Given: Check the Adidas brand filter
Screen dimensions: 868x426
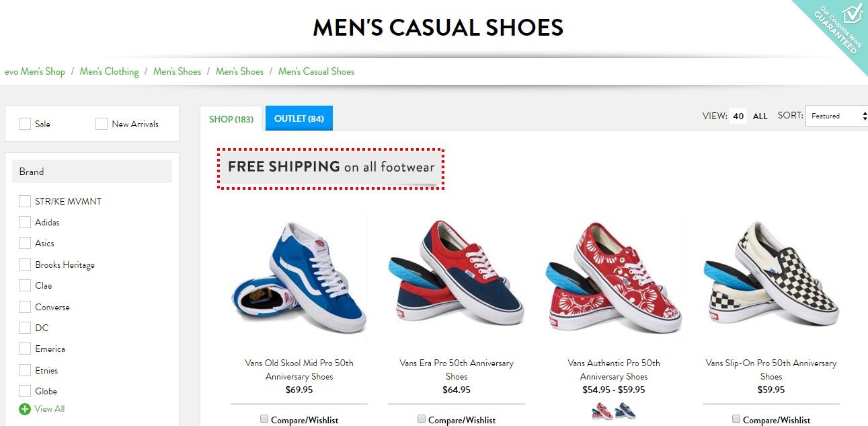Looking at the screenshot, I should point(25,222).
